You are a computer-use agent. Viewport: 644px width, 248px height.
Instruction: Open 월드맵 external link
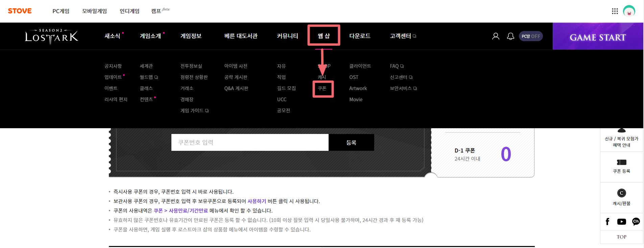click(x=149, y=77)
